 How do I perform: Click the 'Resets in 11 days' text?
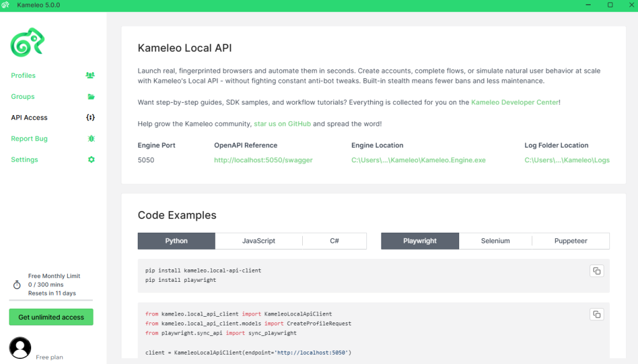pyautogui.click(x=52, y=293)
